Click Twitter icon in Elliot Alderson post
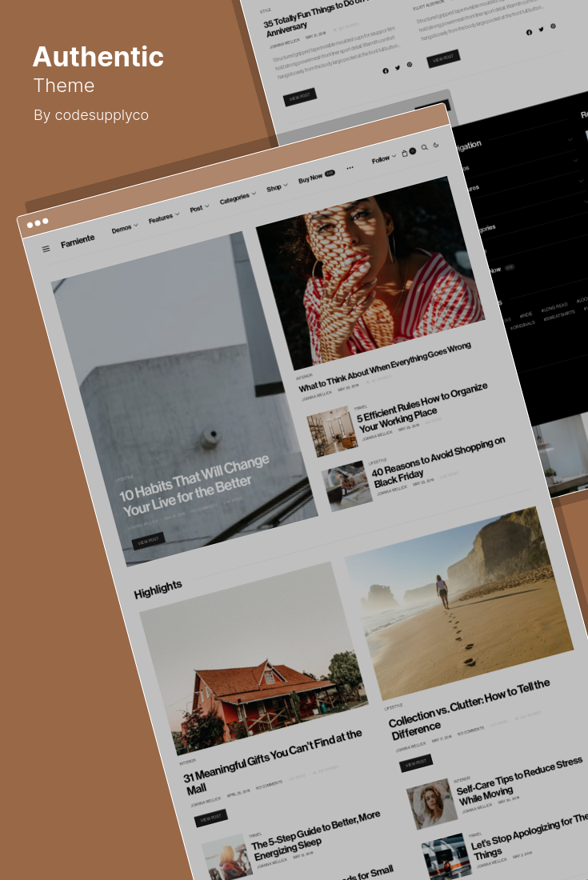 pos(541,29)
